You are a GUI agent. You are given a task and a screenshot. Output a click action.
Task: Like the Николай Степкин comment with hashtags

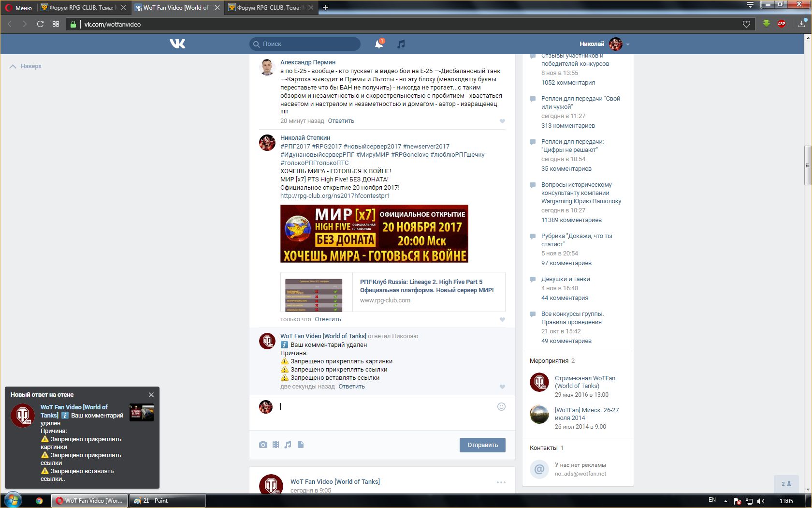[502, 319]
